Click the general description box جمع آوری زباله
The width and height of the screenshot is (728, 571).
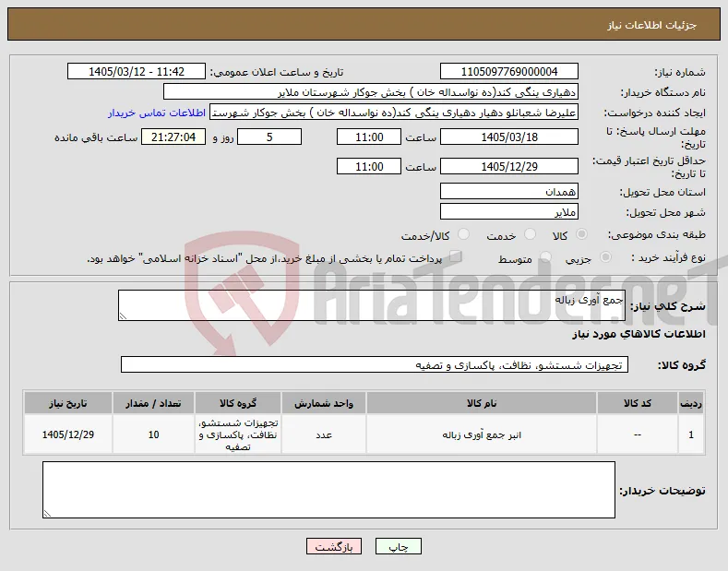coord(372,305)
